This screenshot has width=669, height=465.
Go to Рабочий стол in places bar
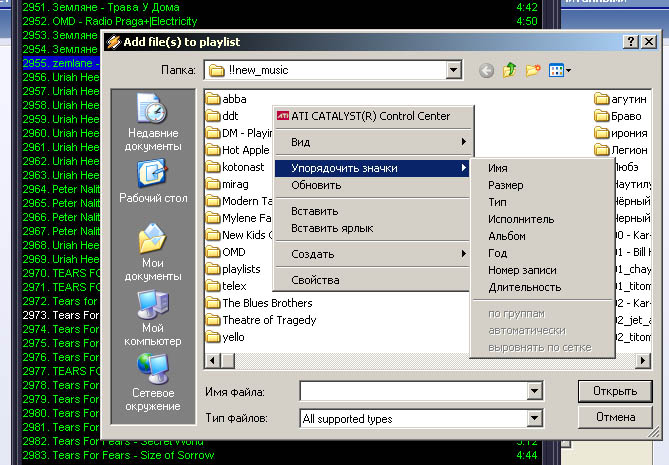coord(153,181)
